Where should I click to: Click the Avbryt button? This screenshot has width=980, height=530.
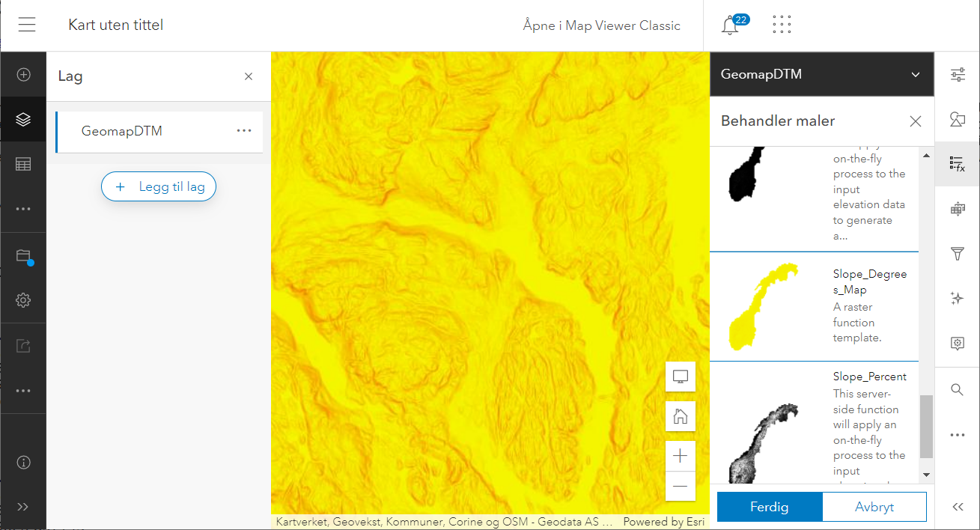[x=874, y=507]
